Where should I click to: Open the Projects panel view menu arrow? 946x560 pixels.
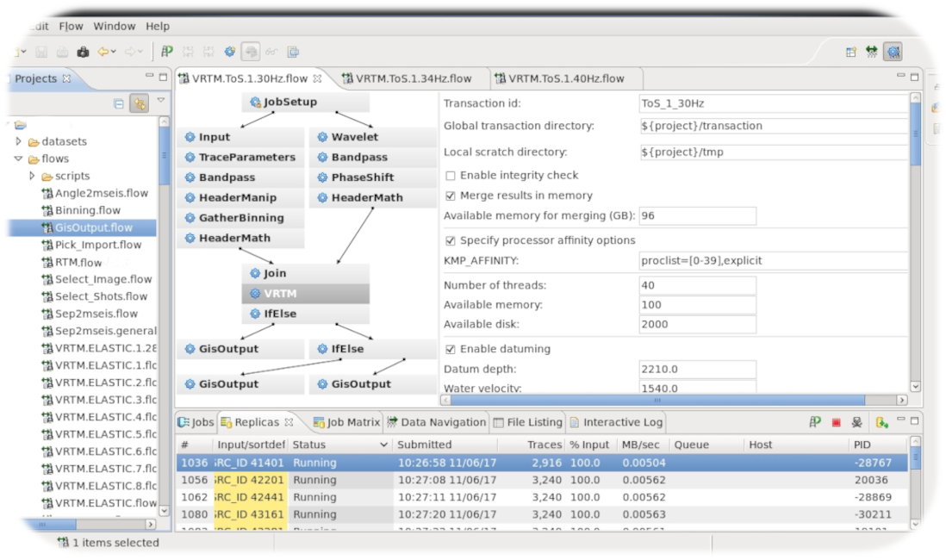click(x=160, y=102)
